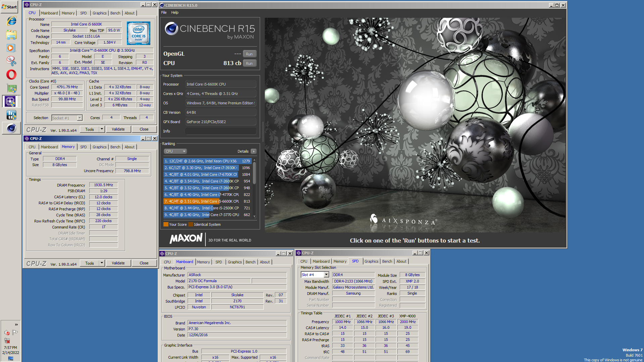The image size is (644, 362).
Task: Click the DRAM Frequency value 1930.5 MHz
Action: 103,185
